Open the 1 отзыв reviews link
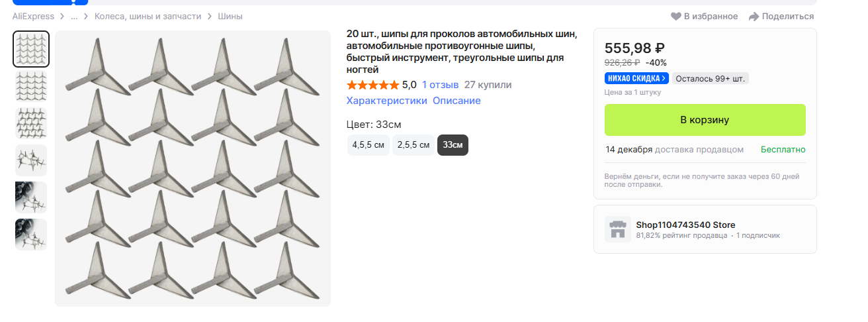 (440, 85)
